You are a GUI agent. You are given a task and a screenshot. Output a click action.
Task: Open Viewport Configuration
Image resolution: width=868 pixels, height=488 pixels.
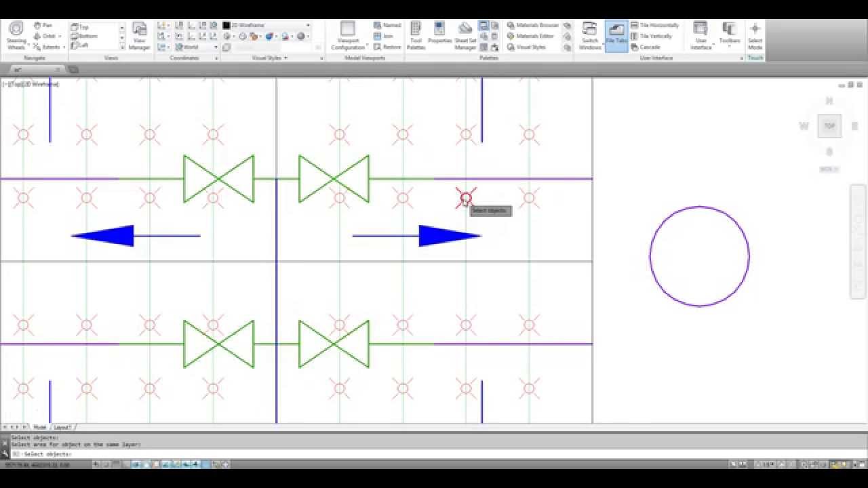pyautogui.click(x=348, y=35)
